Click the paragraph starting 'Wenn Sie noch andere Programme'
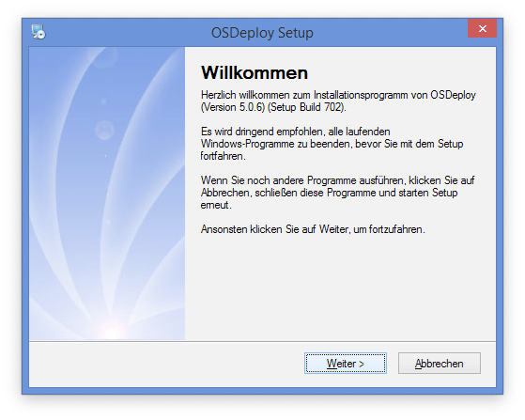The height and width of the screenshot is (420, 525). [x=337, y=193]
